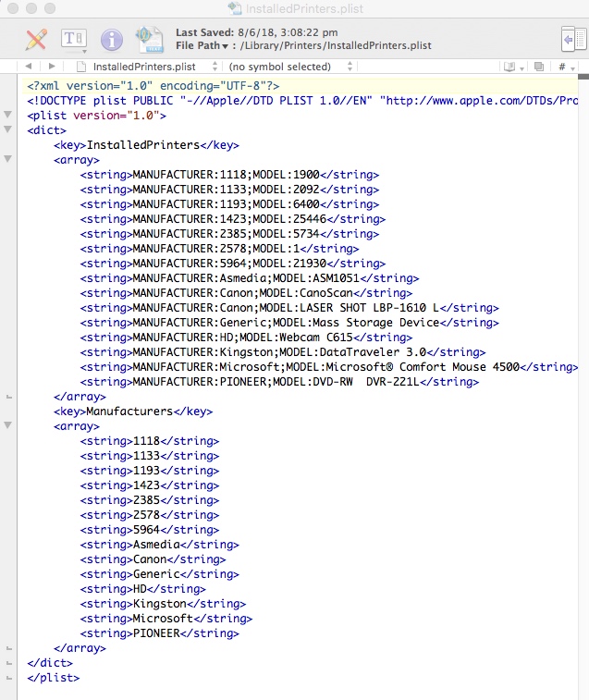Open the # markers menu
The width and height of the screenshot is (589, 700).
(566, 67)
